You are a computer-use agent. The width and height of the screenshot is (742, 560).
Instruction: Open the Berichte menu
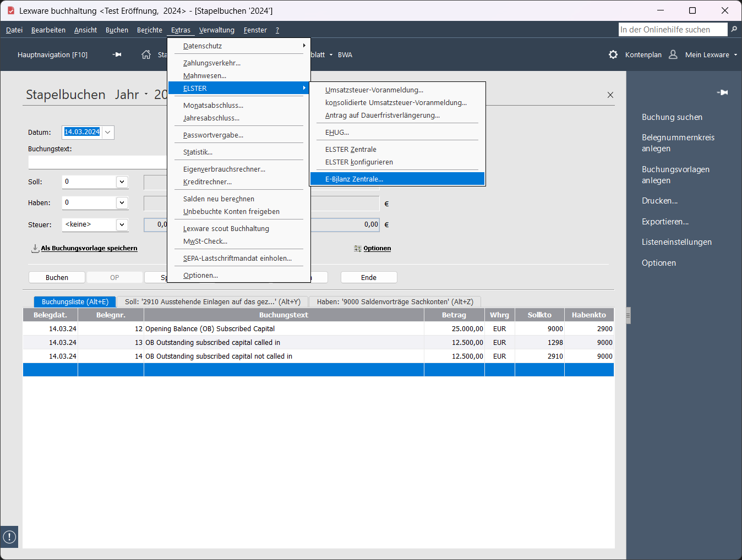(150, 30)
